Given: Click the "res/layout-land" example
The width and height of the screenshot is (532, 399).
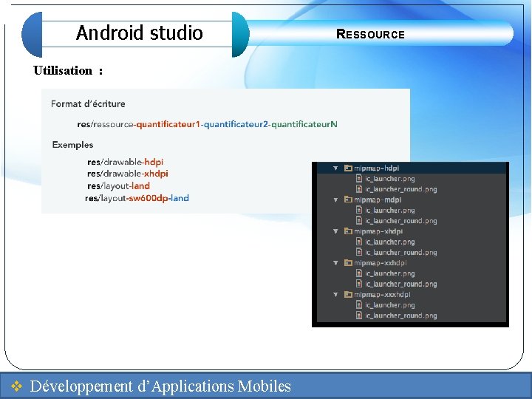Looking at the screenshot, I should [118, 186].
